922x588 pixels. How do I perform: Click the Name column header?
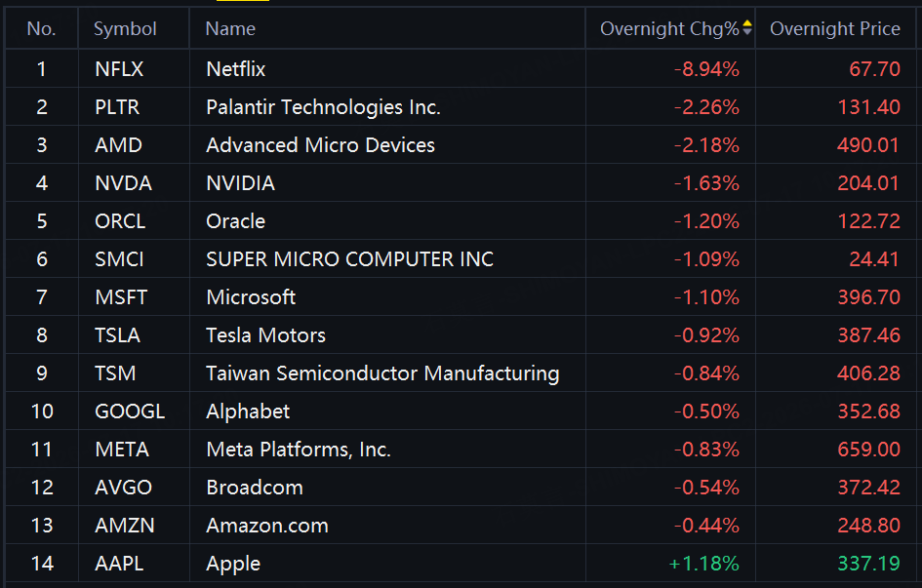230,29
